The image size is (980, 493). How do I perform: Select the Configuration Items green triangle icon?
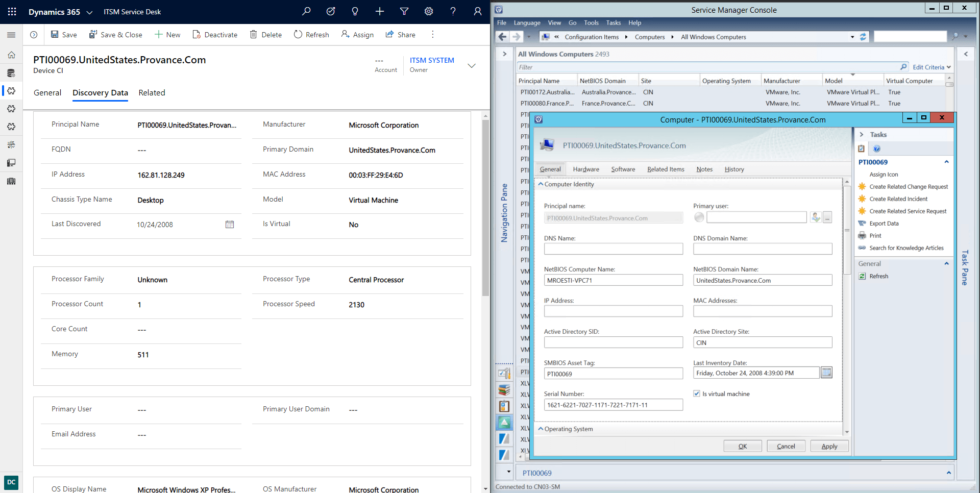504,423
